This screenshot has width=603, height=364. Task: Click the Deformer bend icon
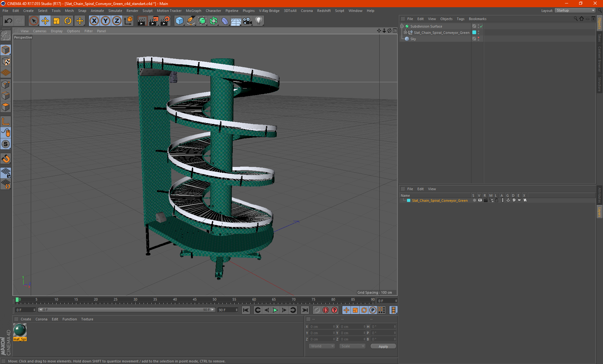click(x=225, y=21)
